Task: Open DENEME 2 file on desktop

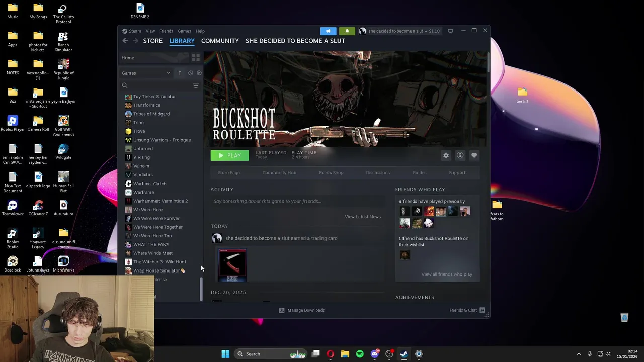Action: click(x=140, y=11)
